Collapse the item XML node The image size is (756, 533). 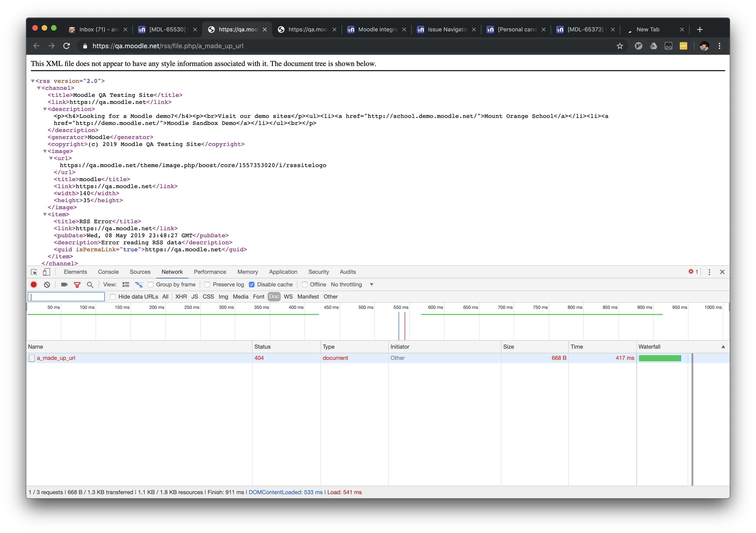(x=45, y=215)
